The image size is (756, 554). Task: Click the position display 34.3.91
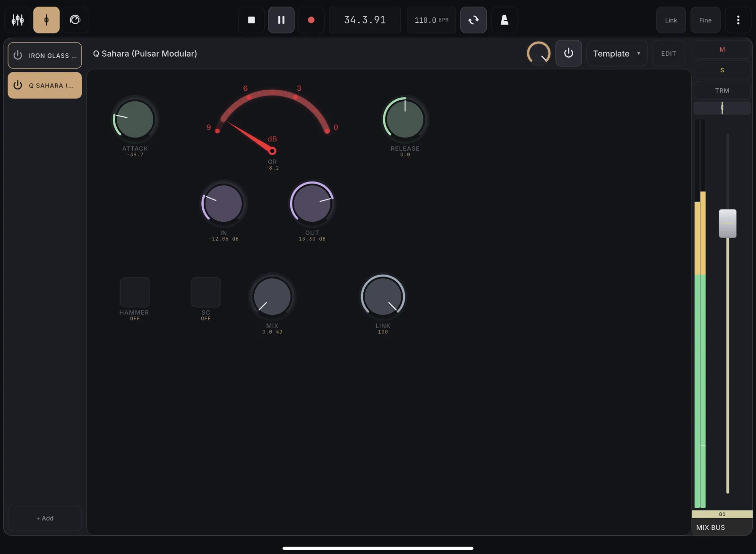coord(365,20)
